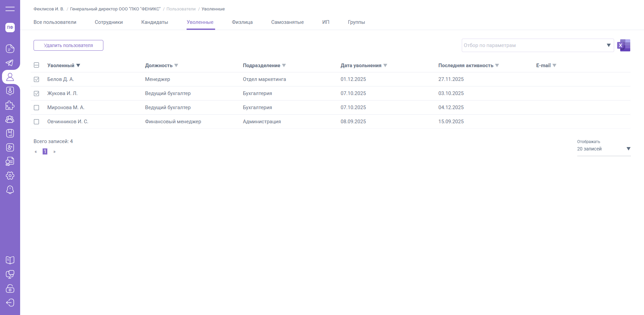Tick the checkbox for Овчинников И. С.

pyautogui.click(x=37, y=122)
